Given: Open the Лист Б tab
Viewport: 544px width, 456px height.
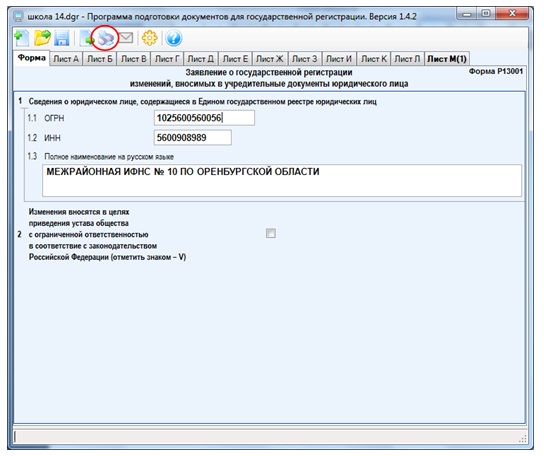Looking at the screenshot, I should (100, 59).
